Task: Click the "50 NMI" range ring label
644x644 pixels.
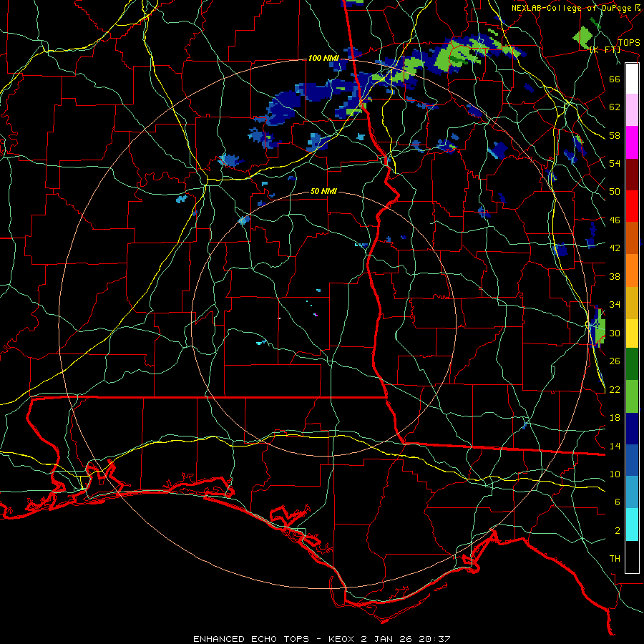Action: pos(323,191)
